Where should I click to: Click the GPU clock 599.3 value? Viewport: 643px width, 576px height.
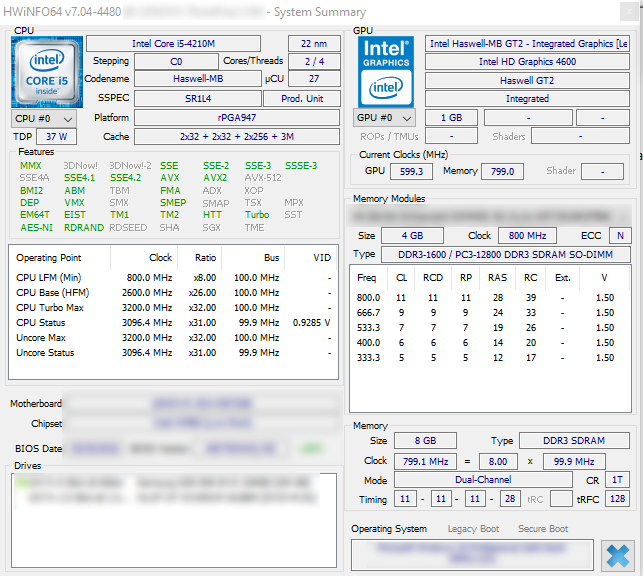click(x=411, y=171)
